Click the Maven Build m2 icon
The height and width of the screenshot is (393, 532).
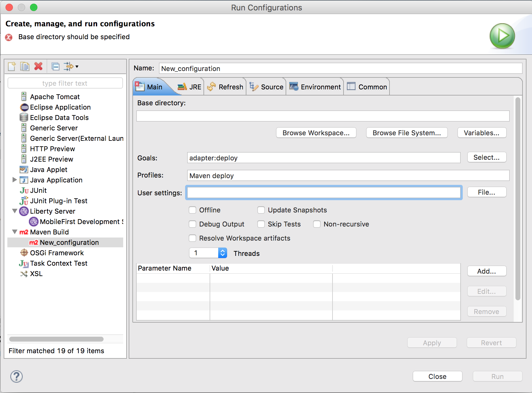[x=24, y=232]
